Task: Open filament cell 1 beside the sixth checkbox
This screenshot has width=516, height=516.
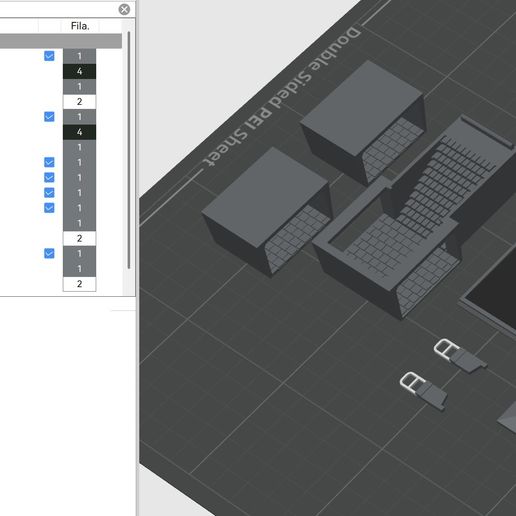Action: click(79, 208)
